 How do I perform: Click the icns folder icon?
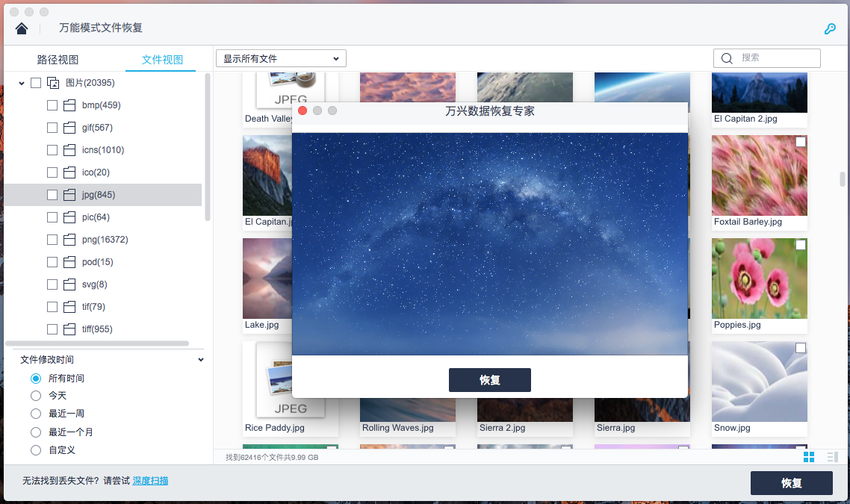(x=69, y=150)
